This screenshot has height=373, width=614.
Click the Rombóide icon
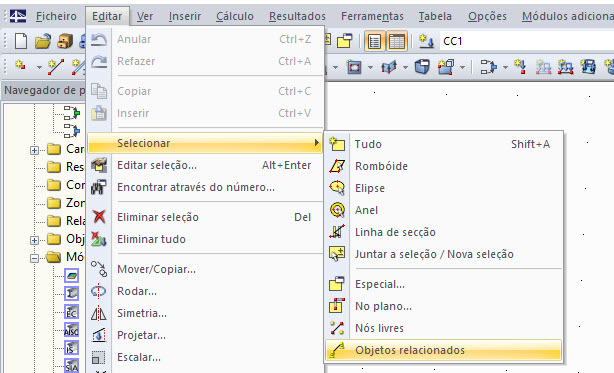tap(337, 166)
